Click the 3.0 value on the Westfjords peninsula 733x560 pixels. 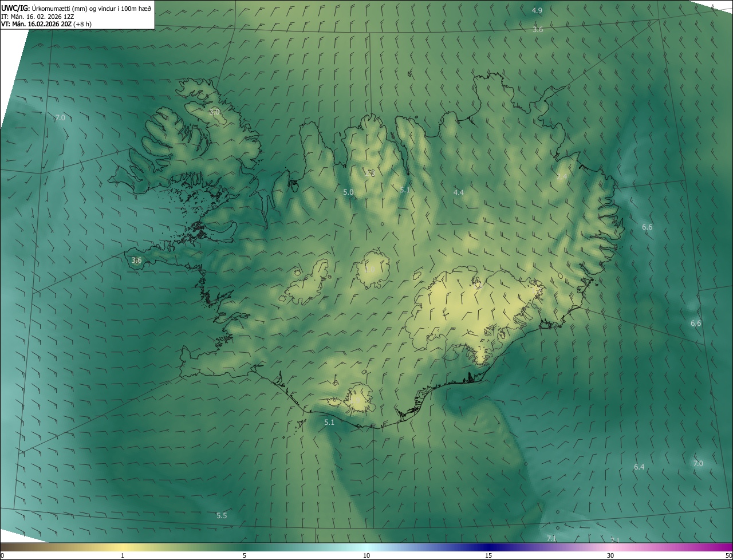pyautogui.click(x=214, y=112)
